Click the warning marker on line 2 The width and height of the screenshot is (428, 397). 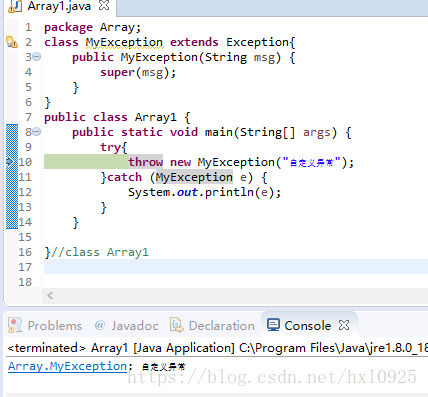click(12, 42)
